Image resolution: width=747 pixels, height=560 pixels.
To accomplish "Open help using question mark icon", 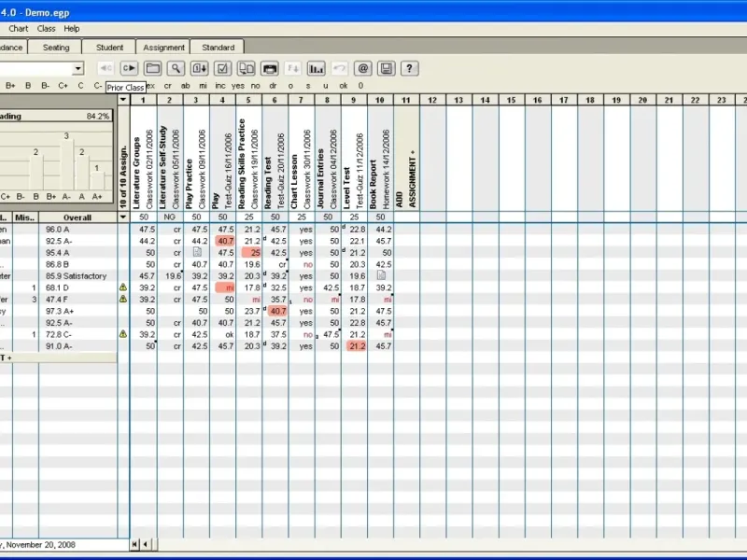I will pyautogui.click(x=410, y=68).
